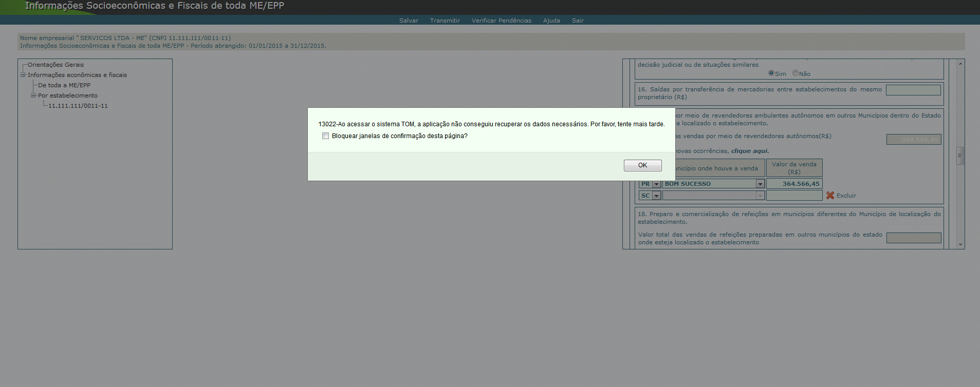Click the 13022 error message text

click(x=491, y=124)
